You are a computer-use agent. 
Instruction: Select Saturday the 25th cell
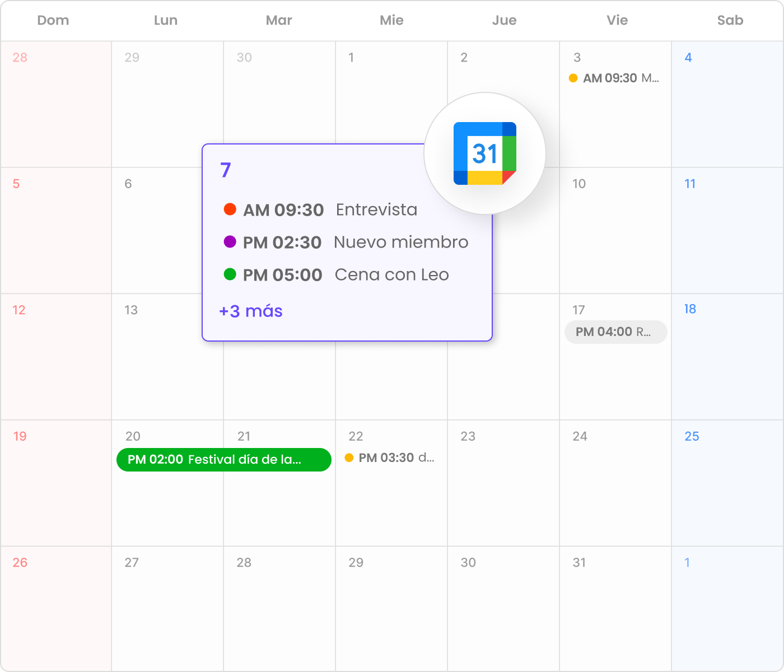(x=727, y=483)
